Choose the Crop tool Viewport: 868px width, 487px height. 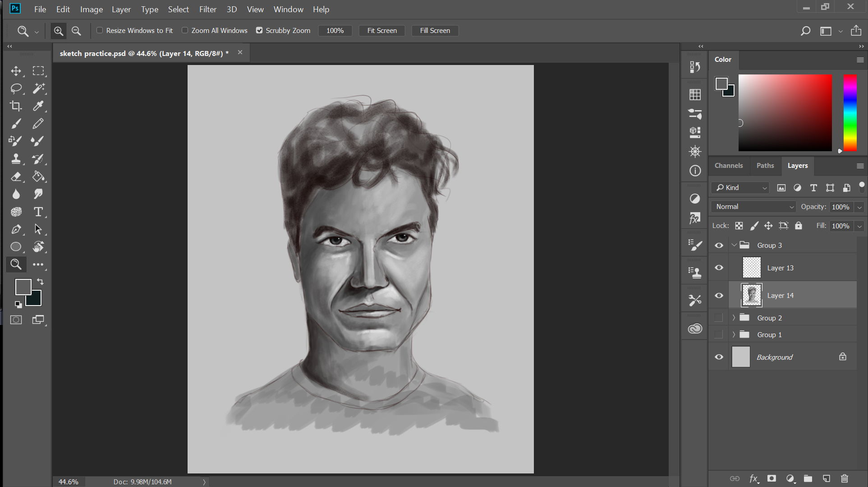coord(16,106)
